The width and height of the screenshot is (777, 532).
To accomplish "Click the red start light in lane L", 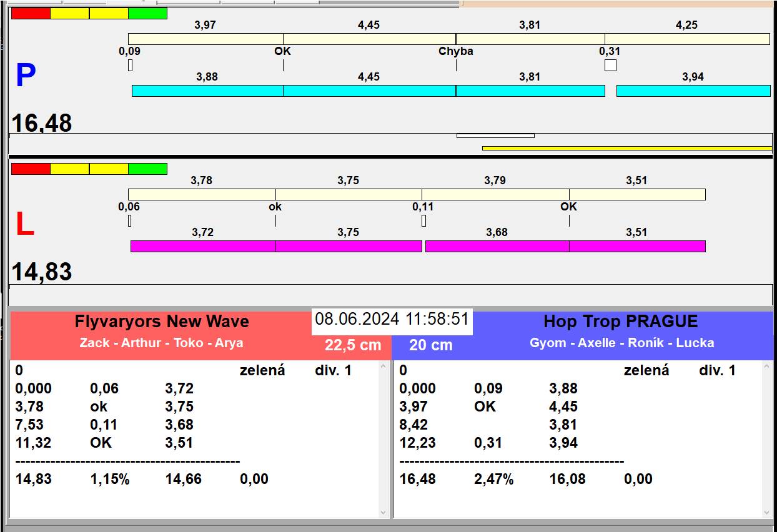I will [x=31, y=169].
